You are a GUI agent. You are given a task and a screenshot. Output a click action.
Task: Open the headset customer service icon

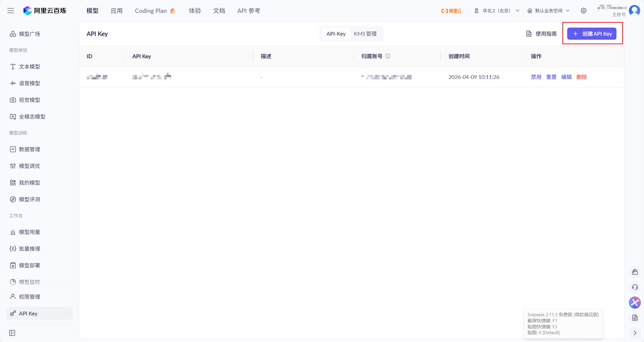pyautogui.click(x=635, y=287)
